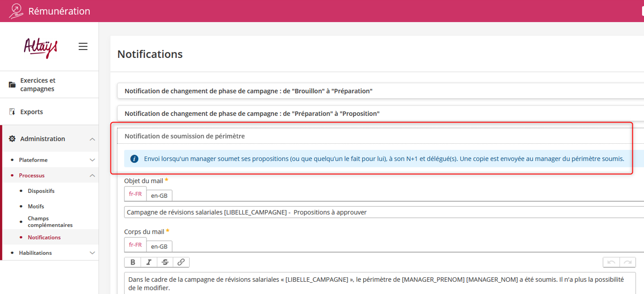Expand notification "Brouillon" à "Préparation" panel

(248, 91)
